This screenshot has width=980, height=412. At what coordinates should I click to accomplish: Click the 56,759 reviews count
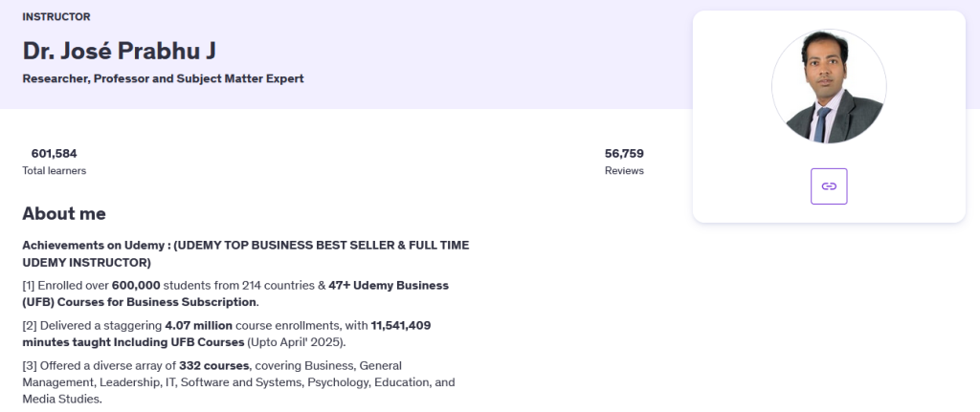pyautogui.click(x=624, y=154)
